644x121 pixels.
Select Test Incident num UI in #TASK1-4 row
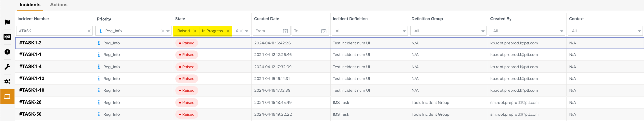[351, 67]
